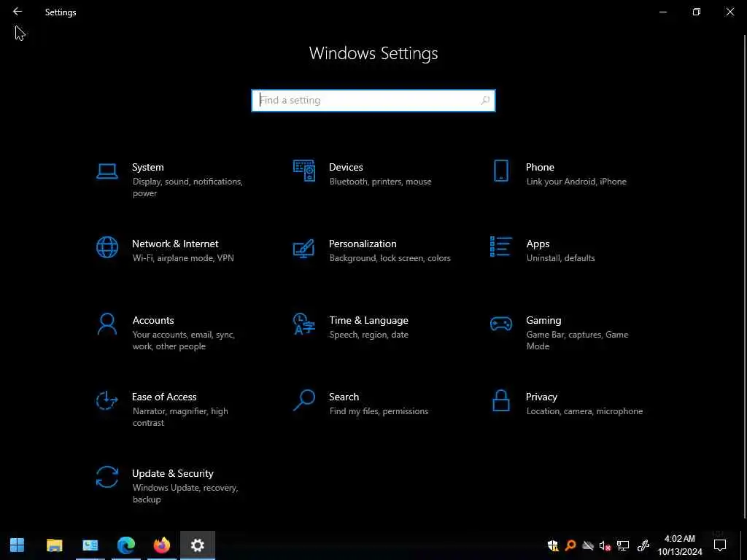Open the Apps list icon

click(500, 246)
